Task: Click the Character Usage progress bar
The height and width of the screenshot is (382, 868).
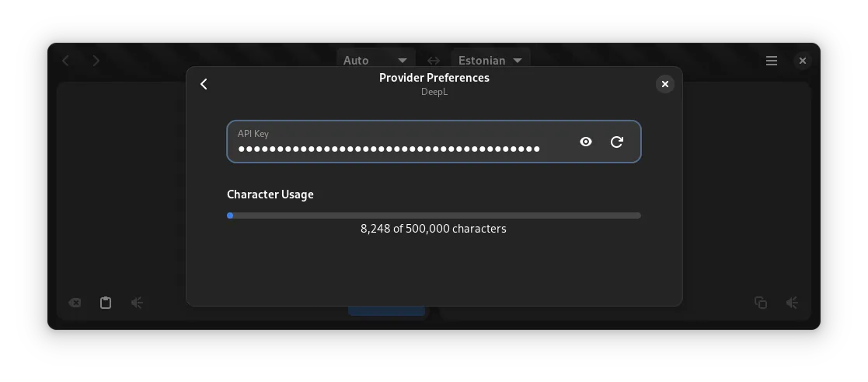Action: (x=434, y=216)
